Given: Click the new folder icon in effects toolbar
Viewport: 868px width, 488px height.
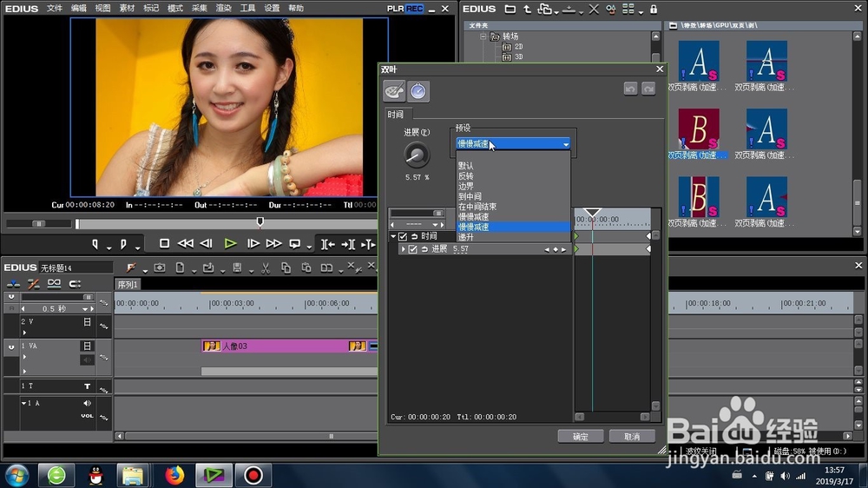Looking at the screenshot, I should pyautogui.click(x=510, y=10).
